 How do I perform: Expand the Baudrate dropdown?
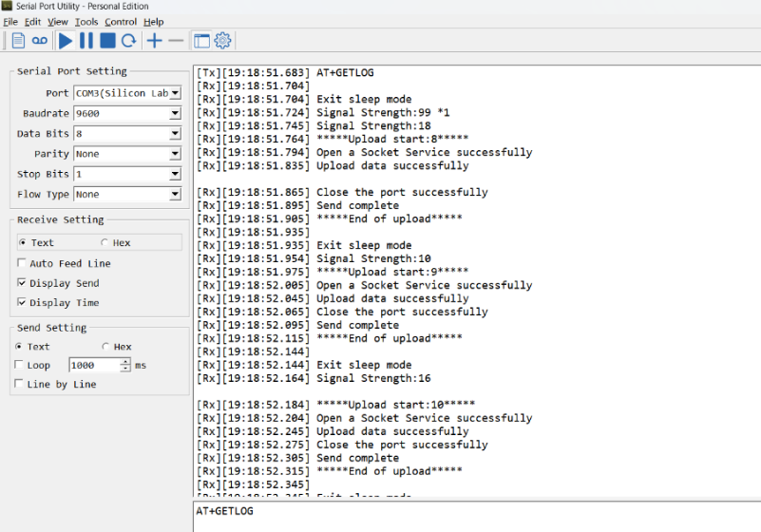pyautogui.click(x=175, y=114)
